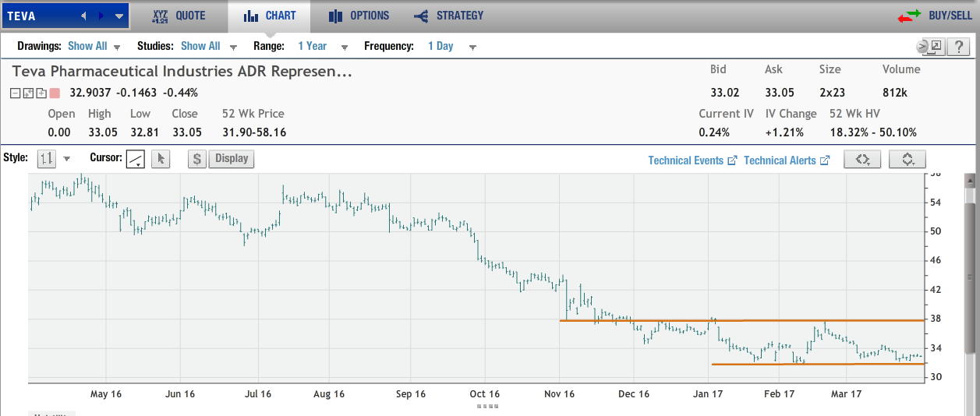The image size is (980, 416).
Task: Open the Range 1 Year dropdown
Action: tap(322, 47)
